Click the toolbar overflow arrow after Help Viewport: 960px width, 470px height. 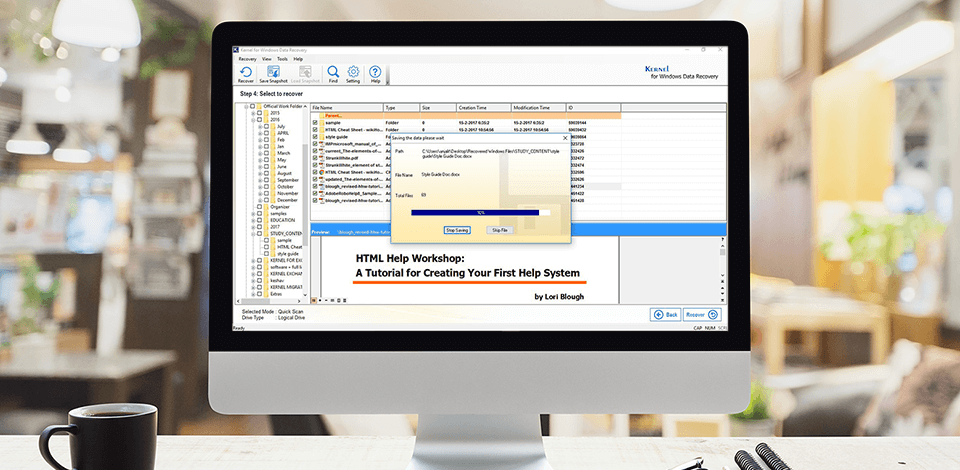click(x=388, y=81)
